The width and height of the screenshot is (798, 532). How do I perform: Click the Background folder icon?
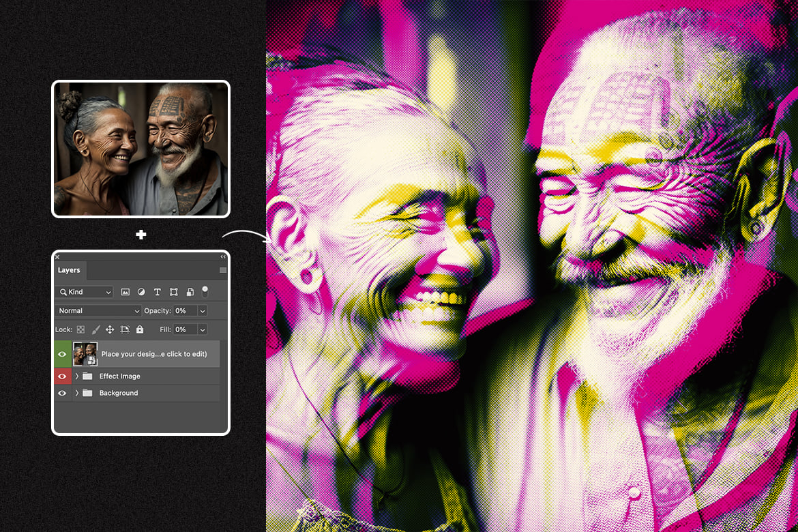click(87, 393)
